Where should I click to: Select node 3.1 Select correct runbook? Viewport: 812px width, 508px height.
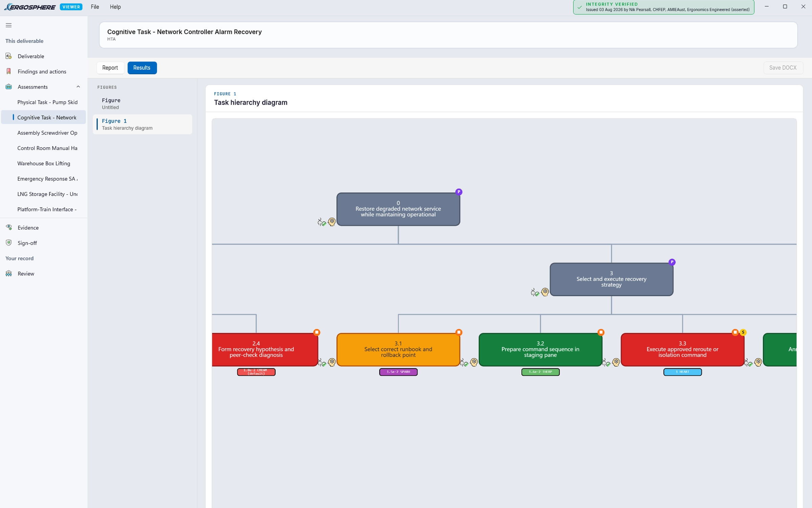tap(398, 350)
